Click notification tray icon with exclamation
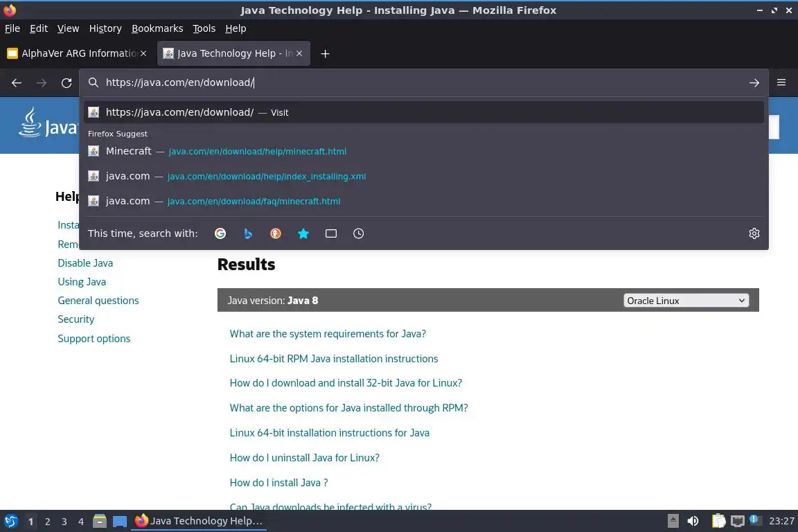The width and height of the screenshot is (798, 532). pos(755,520)
